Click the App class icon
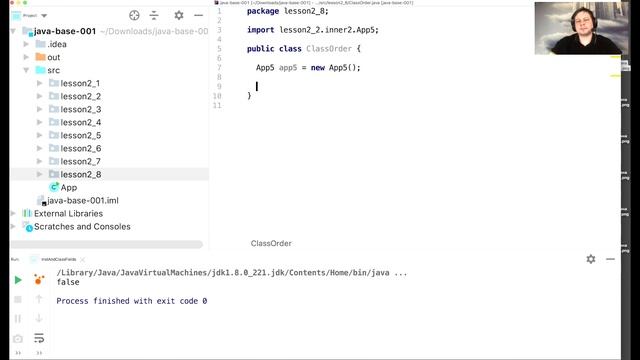This screenshot has width=640, height=360. pos(54,187)
